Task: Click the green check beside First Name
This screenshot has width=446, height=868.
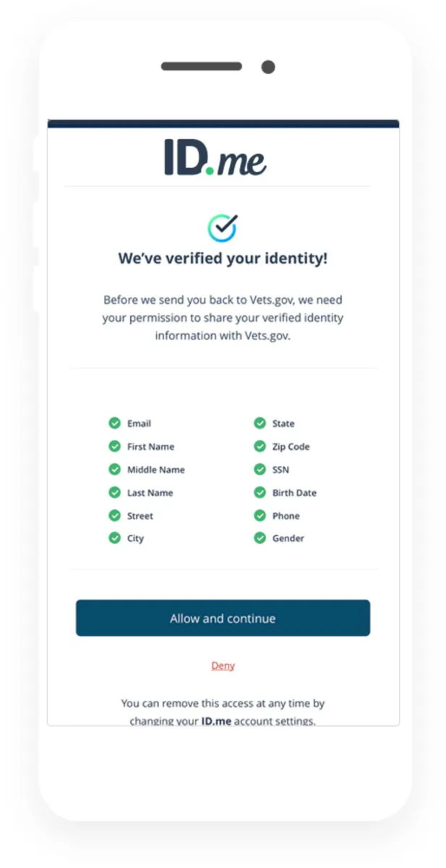Action: point(114,446)
